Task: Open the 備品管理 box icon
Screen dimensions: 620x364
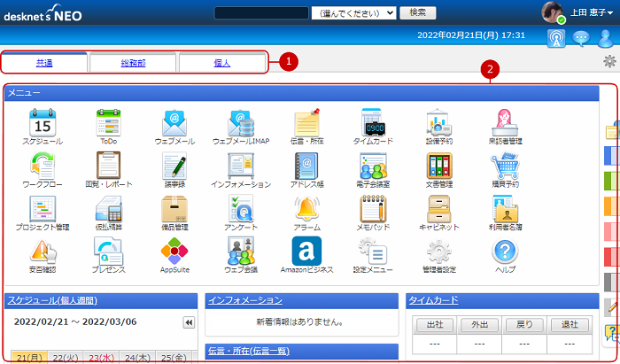Action: click(x=174, y=209)
